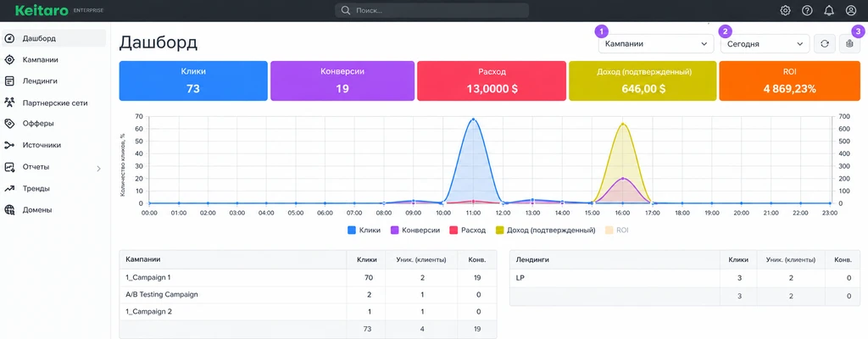868x339 pixels.
Task: Open notifications bell icon
Action: [x=829, y=10]
